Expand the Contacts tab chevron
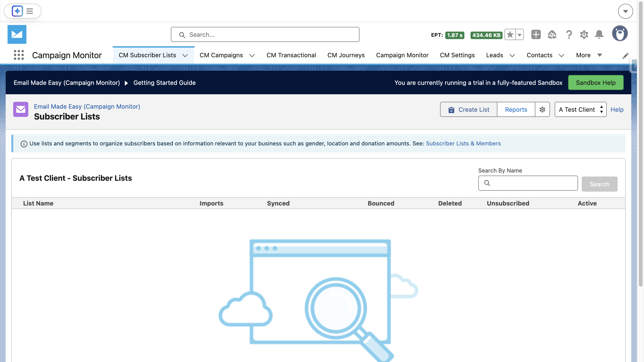Screen dimensions: 644x362 point(561,55)
